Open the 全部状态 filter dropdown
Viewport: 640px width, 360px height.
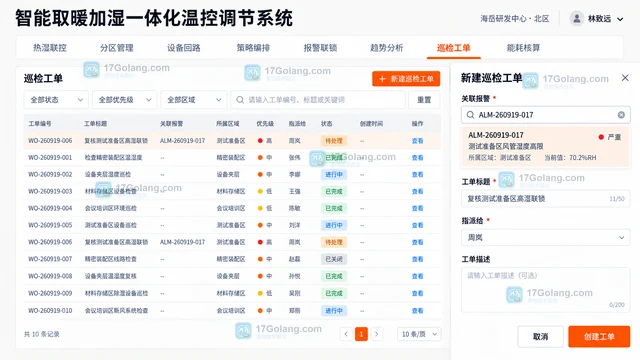[56, 100]
